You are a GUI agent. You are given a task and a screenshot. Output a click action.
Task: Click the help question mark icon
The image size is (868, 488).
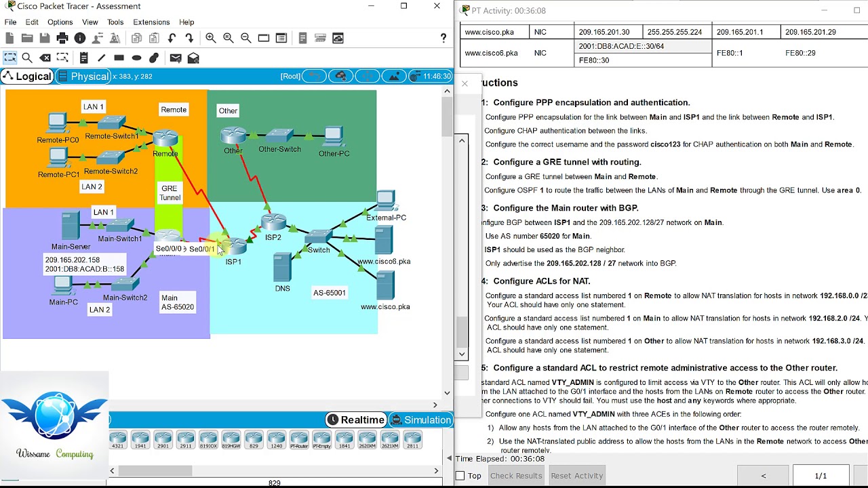[443, 38]
